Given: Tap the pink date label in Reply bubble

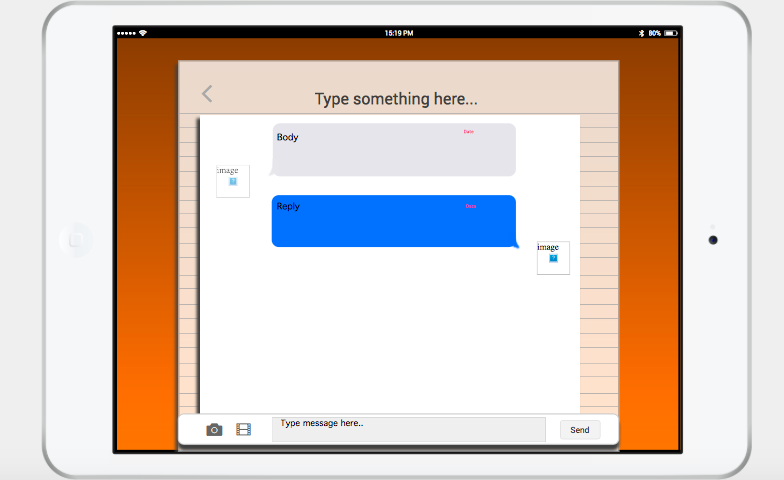Looking at the screenshot, I should point(470,206).
